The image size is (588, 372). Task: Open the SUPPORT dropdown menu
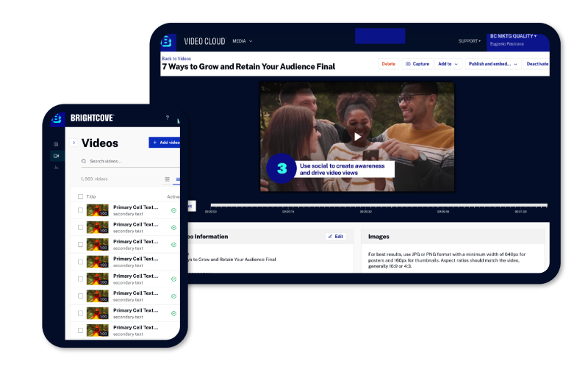point(469,41)
